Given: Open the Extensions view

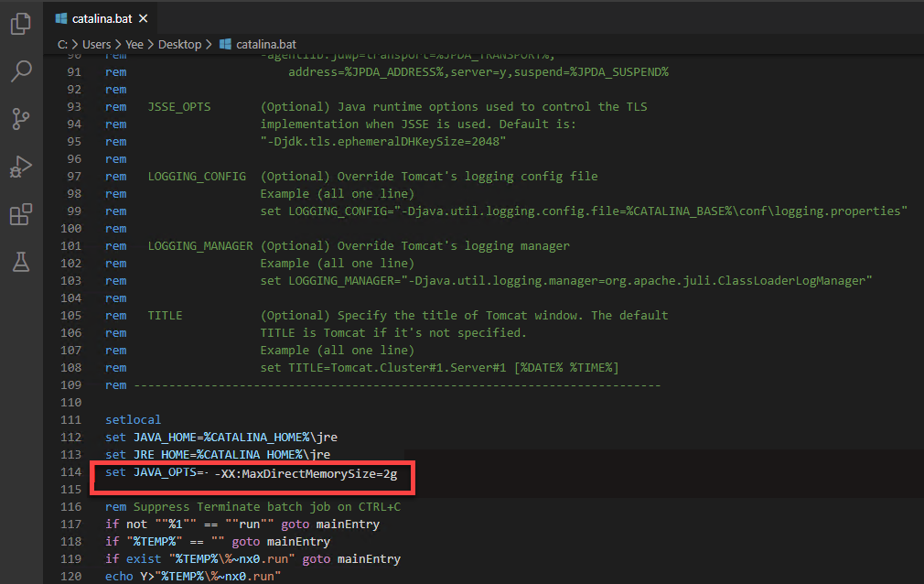Looking at the screenshot, I should click(21, 215).
